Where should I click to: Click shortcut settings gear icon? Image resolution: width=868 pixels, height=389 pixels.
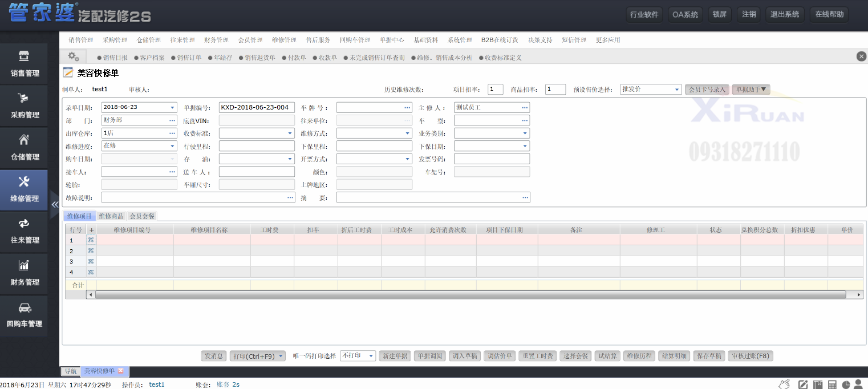coord(74,56)
